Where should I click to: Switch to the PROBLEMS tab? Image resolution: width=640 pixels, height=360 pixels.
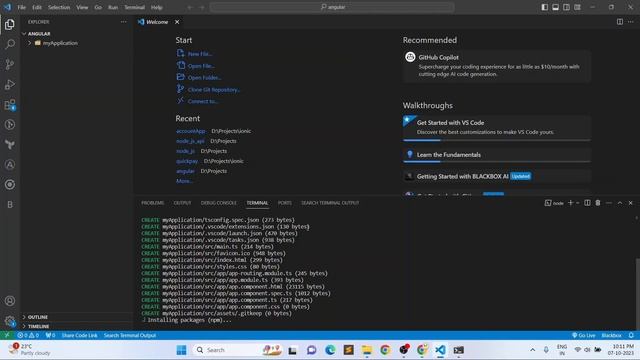point(153,203)
